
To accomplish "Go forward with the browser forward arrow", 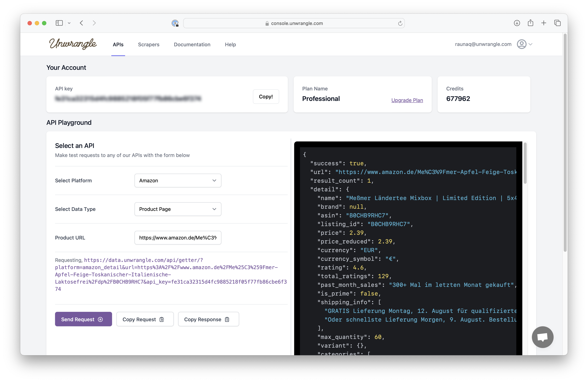I will click(x=94, y=23).
